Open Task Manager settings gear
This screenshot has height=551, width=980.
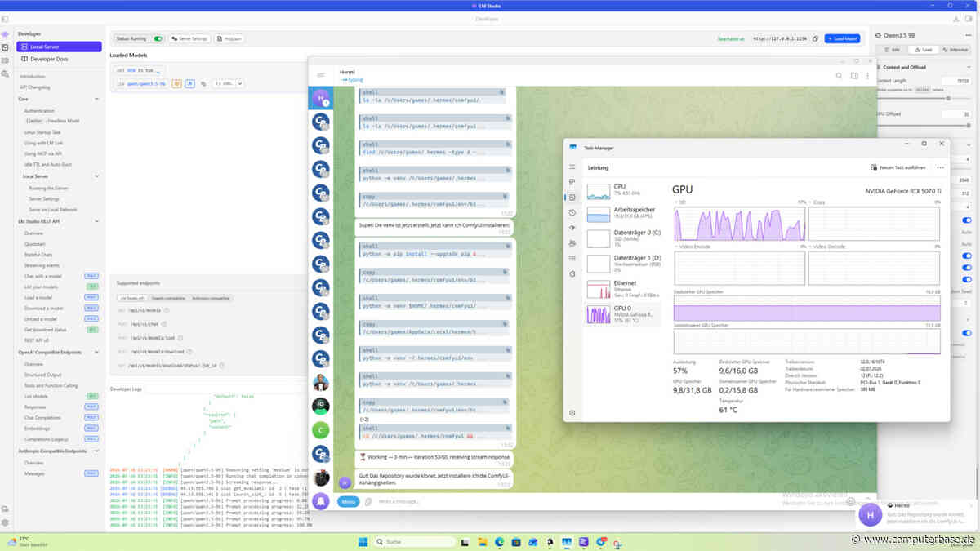click(572, 413)
